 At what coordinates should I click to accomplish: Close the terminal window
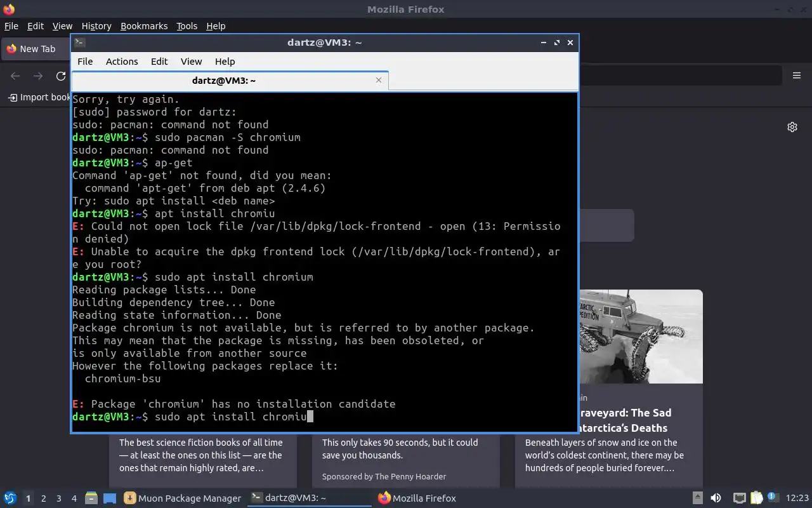pos(570,43)
